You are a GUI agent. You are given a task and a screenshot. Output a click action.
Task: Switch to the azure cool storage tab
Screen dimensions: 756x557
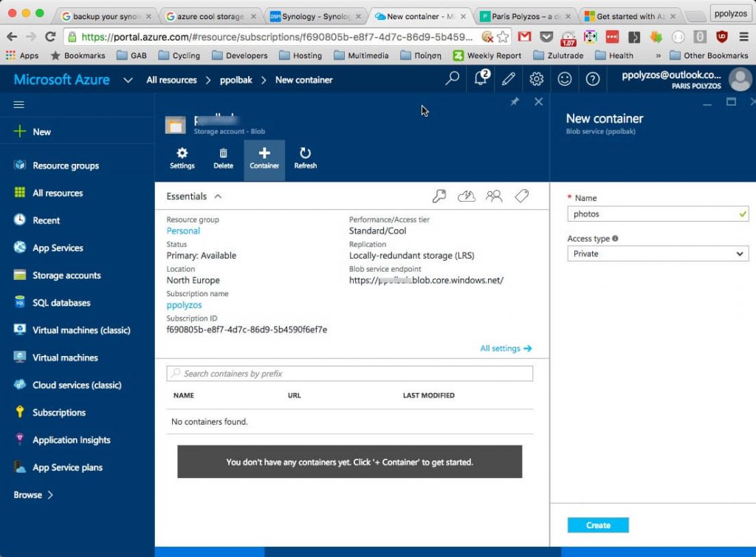[x=210, y=16]
